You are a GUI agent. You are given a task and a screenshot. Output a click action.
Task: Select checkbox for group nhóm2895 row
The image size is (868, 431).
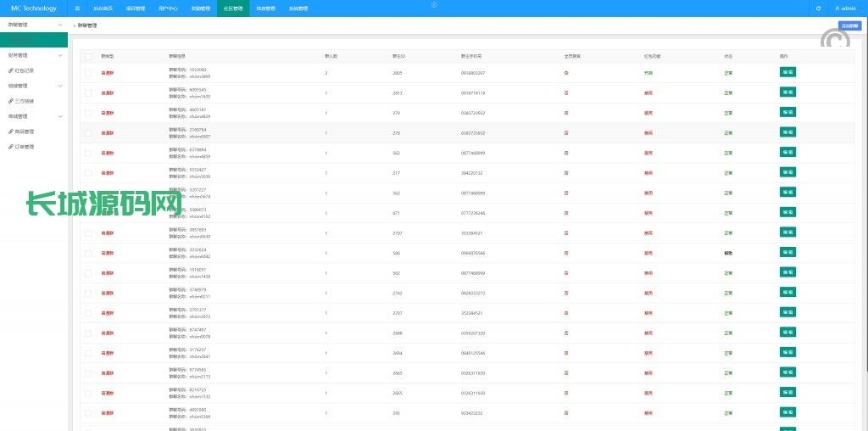pyautogui.click(x=88, y=73)
